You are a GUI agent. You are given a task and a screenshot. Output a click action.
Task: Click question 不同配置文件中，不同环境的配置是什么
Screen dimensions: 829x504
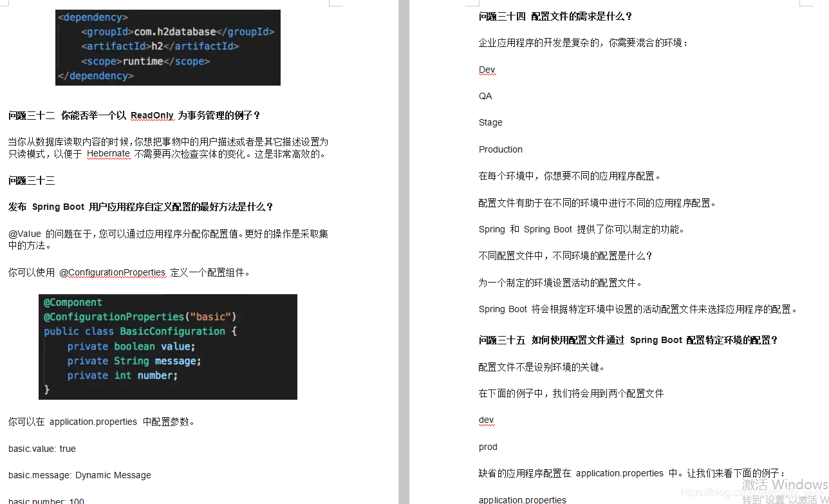[x=566, y=256]
